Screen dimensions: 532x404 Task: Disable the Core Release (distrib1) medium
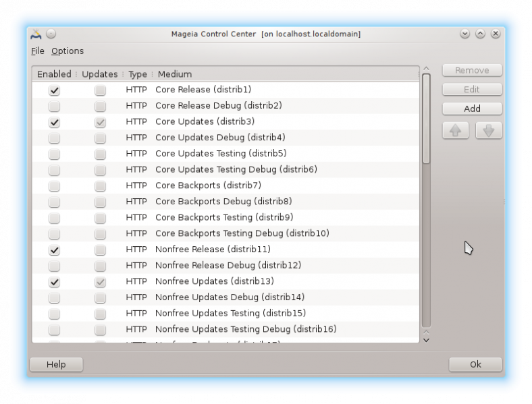click(54, 90)
